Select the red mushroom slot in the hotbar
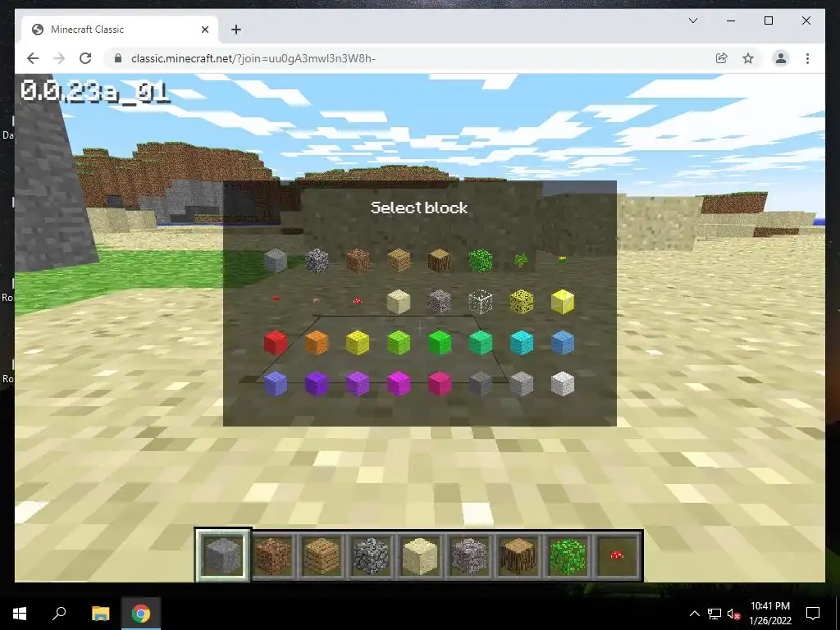Screen dimensions: 840x630 (617, 555)
